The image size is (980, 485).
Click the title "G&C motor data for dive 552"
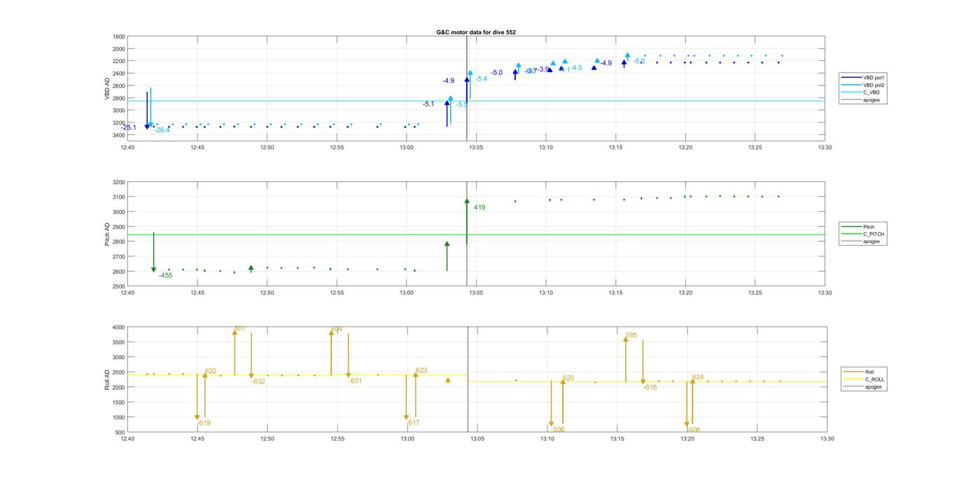click(x=476, y=32)
